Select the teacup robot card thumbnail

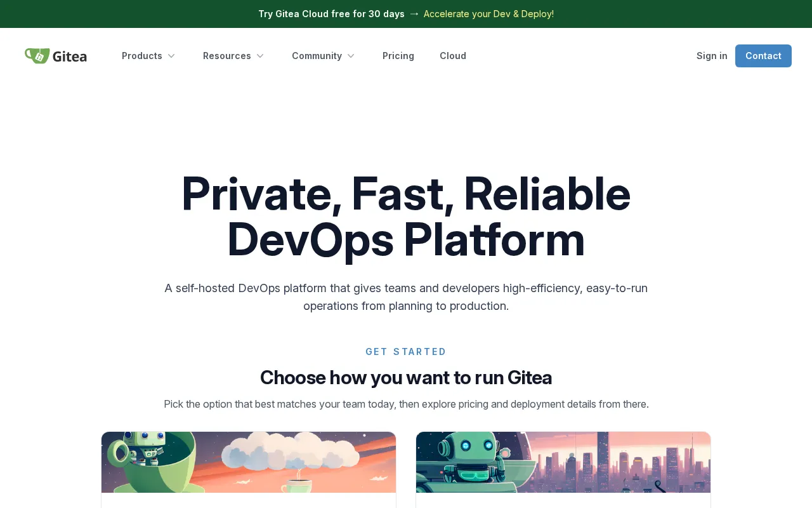pyautogui.click(x=249, y=462)
